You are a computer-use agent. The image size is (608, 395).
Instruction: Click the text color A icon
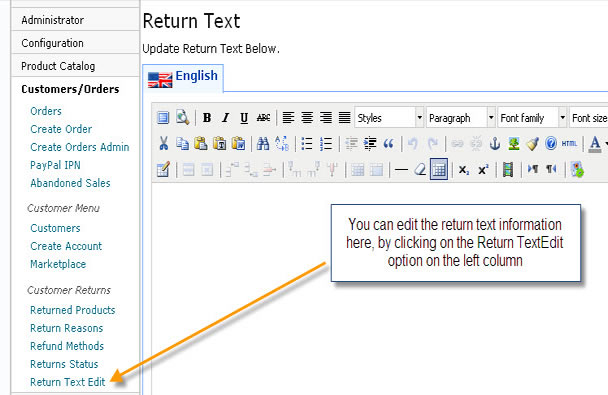click(594, 144)
